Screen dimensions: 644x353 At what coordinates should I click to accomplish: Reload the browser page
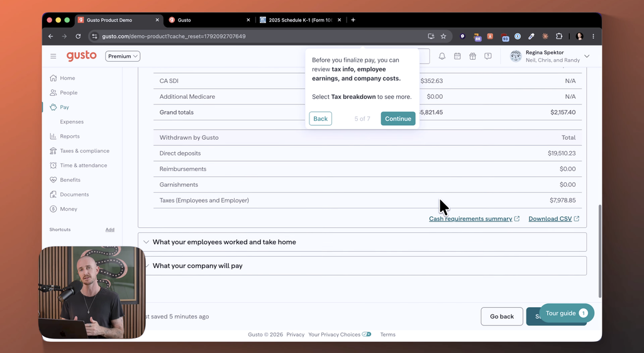78,36
